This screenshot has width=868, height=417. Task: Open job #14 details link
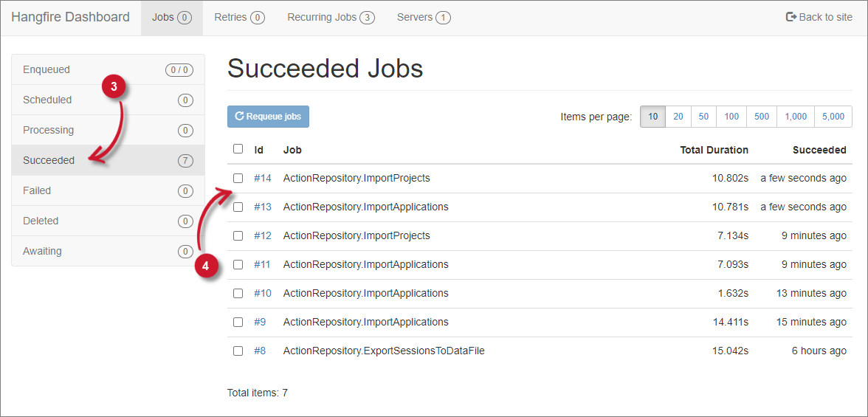point(263,179)
